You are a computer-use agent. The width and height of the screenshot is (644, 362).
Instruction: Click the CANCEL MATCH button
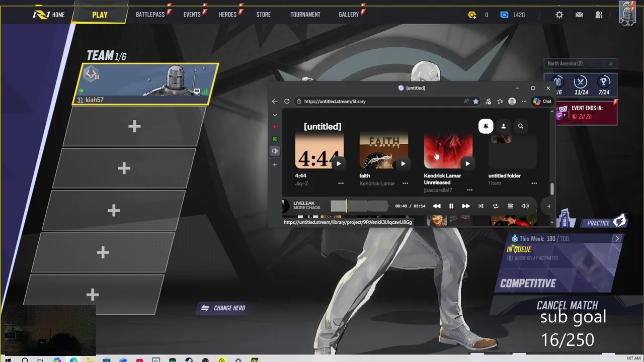click(567, 305)
